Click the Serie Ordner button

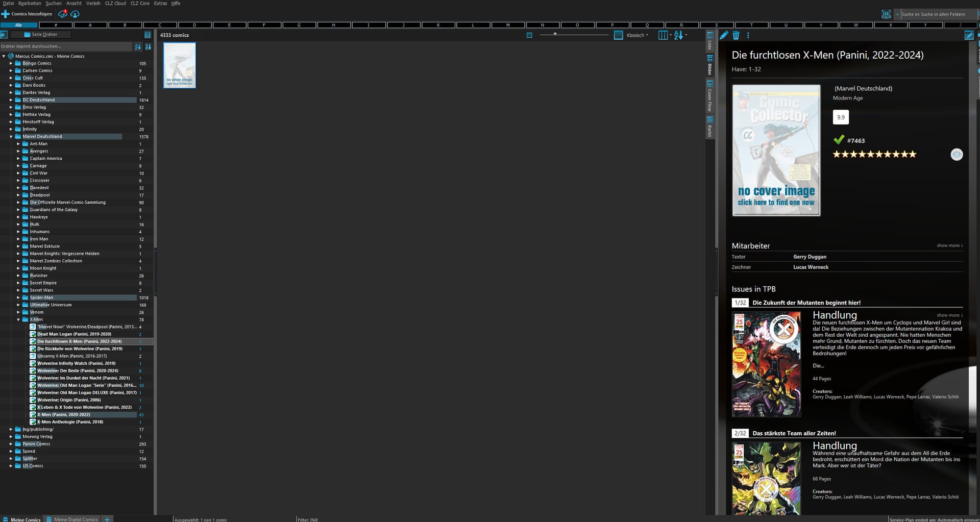41,35
